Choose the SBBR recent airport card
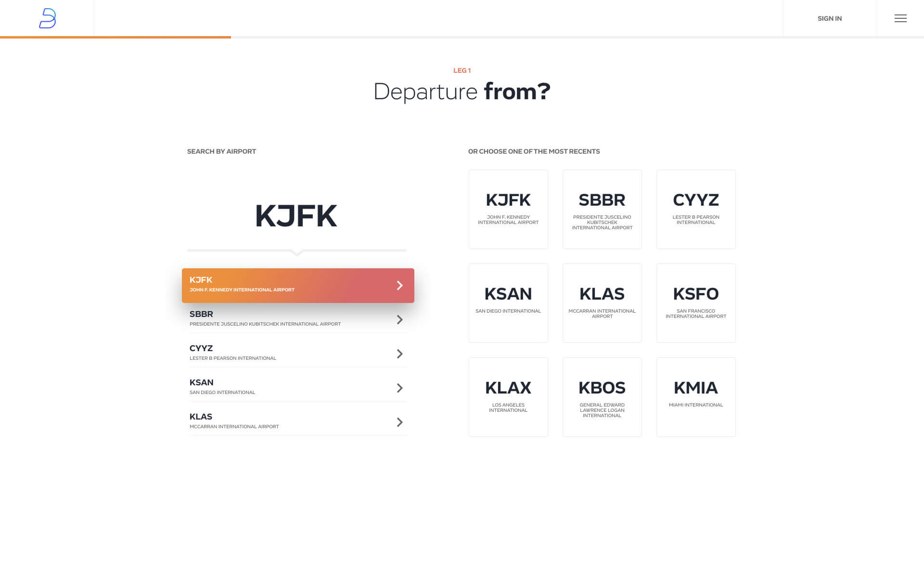The width and height of the screenshot is (924, 578). (602, 209)
